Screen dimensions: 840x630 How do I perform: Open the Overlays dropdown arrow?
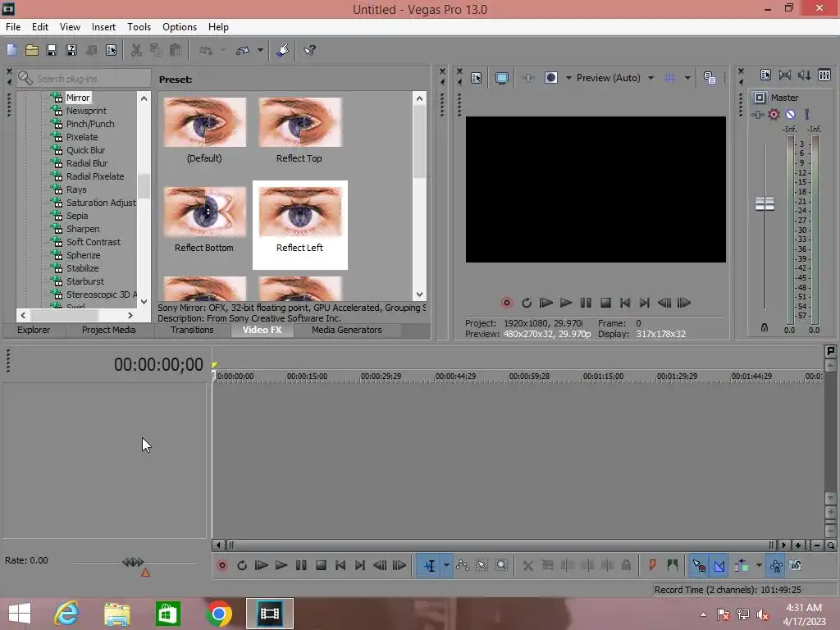click(x=687, y=78)
